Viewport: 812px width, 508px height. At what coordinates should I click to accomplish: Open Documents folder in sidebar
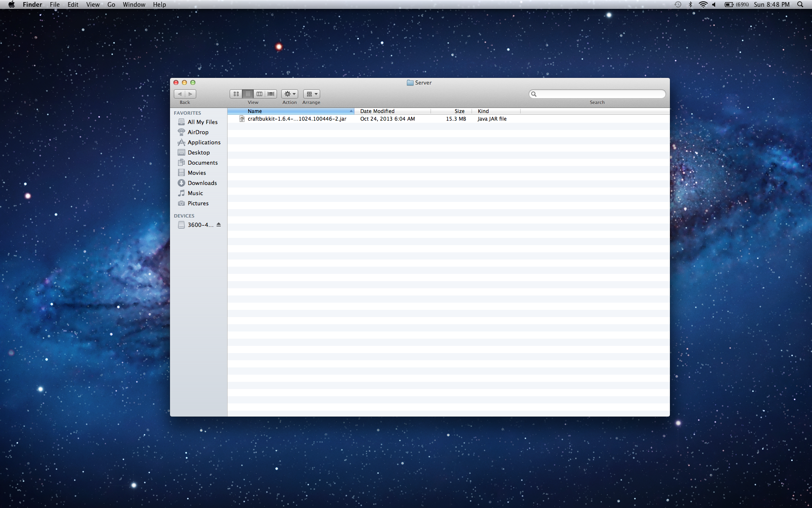pos(198,163)
